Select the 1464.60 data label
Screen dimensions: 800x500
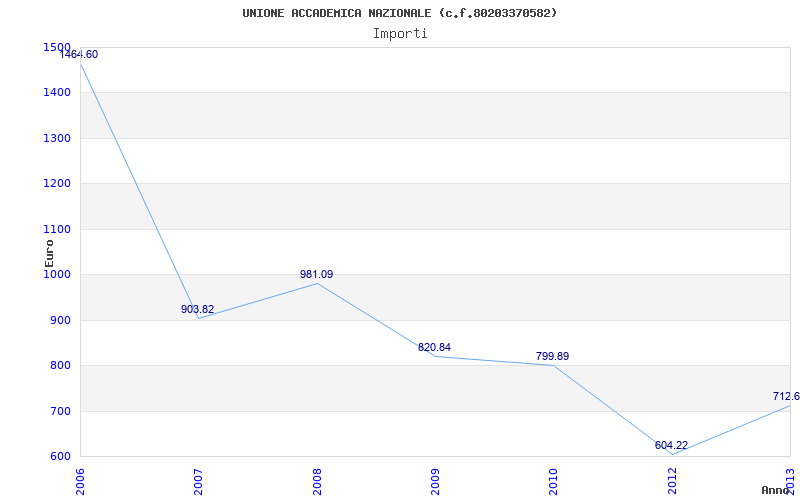(79, 55)
